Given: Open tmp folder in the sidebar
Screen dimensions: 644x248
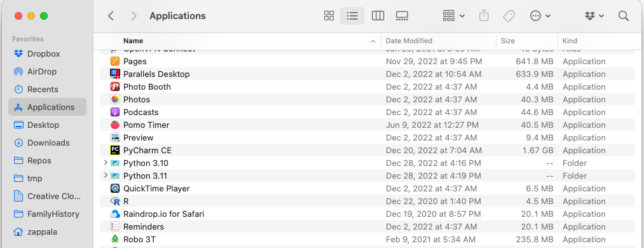Looking at the screenshot, I should click(x=34, y=178).
